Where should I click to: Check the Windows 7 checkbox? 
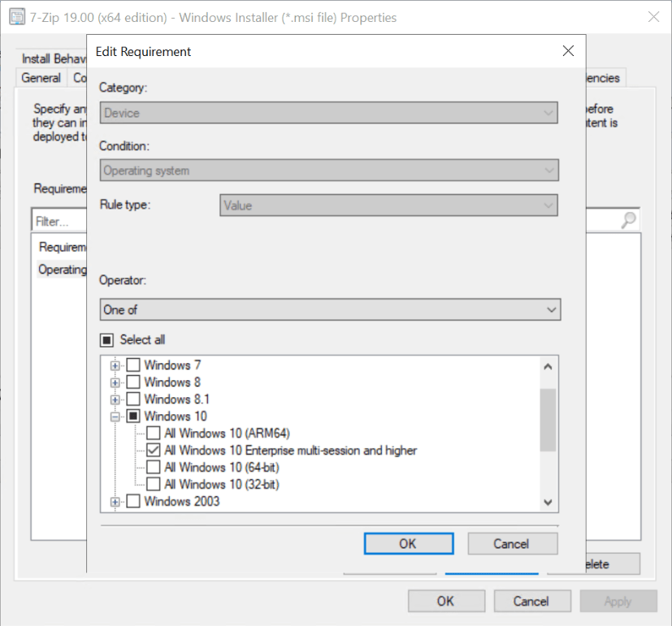[133, 365]
